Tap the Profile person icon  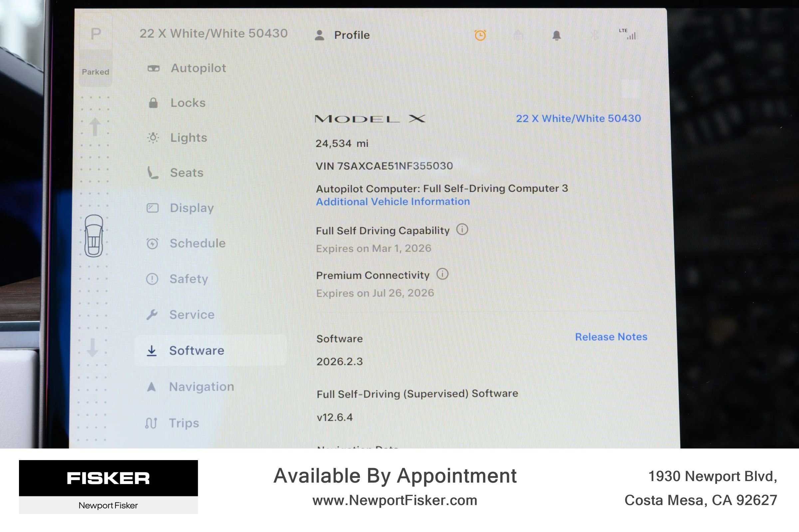coord(319,35)
